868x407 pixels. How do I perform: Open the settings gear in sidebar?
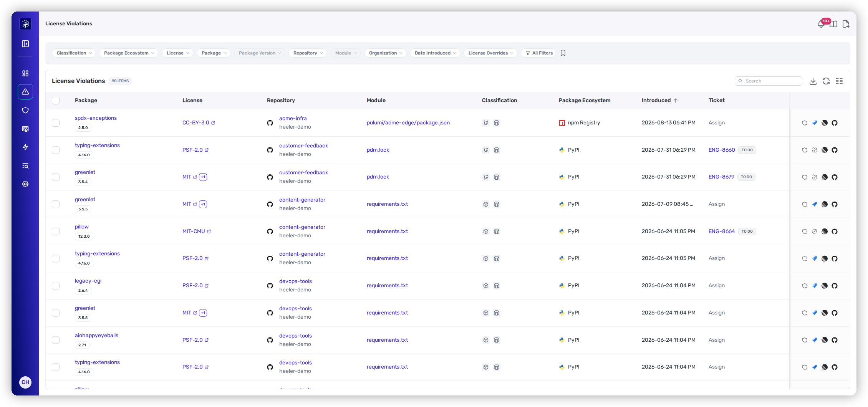[25, 184]
